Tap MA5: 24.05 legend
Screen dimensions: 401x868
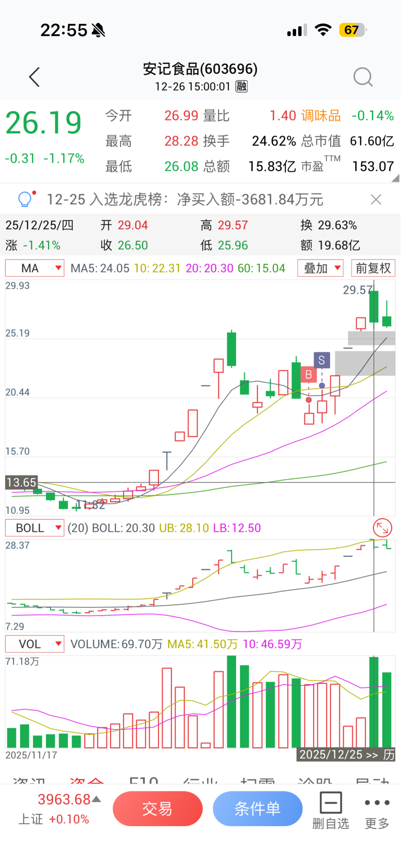[100, 268]
